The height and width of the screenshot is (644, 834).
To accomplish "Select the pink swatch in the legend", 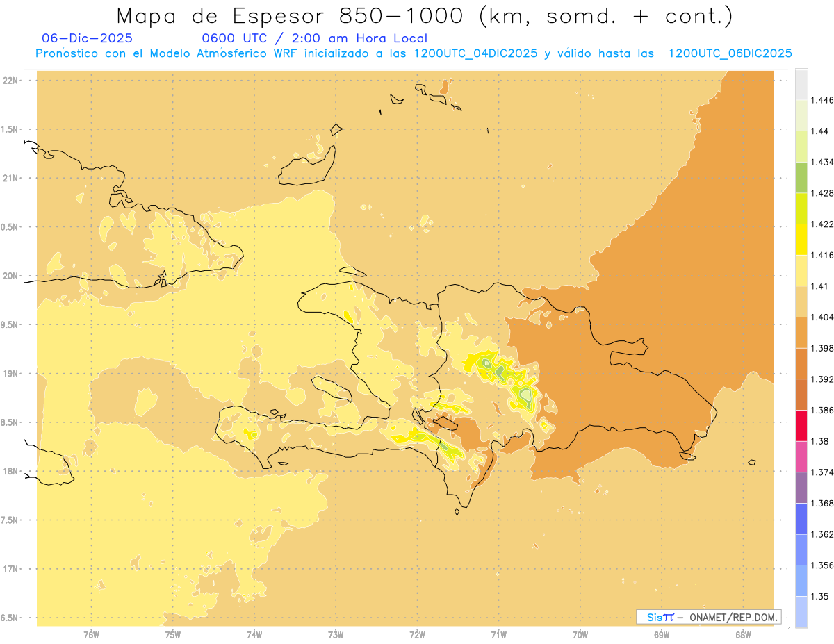I will pyautogui.click(x=801, y=456).
